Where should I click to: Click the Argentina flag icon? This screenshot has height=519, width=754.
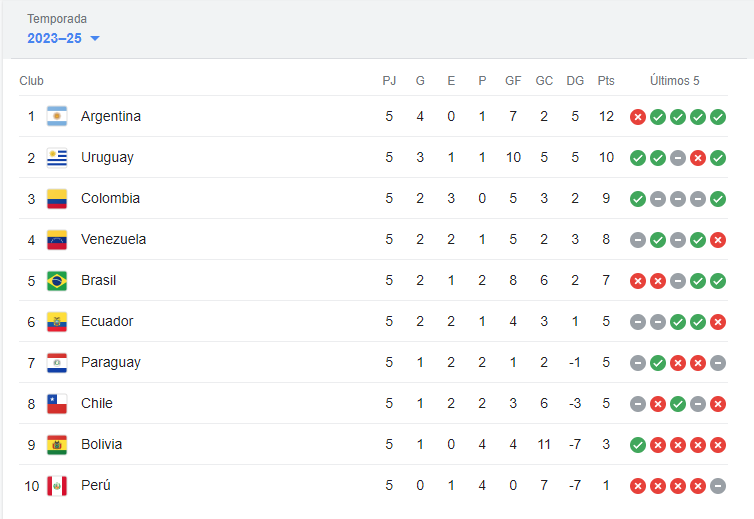pos(57,116)
